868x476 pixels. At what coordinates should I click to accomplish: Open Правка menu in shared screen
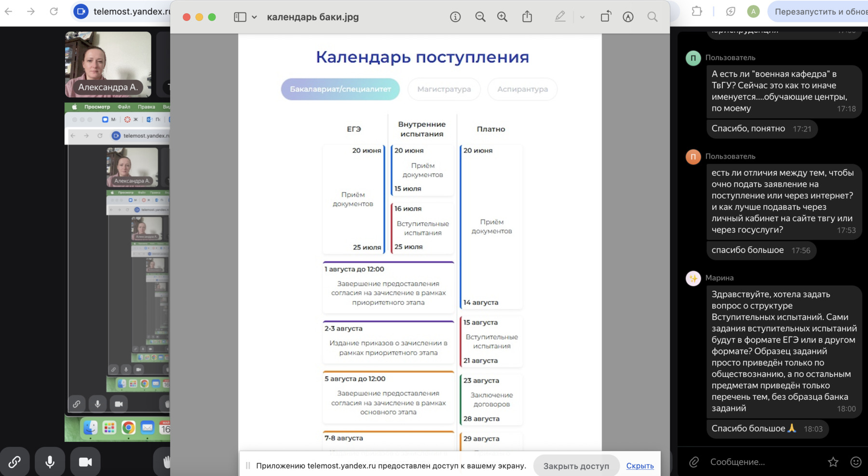pyautogui.click(x=147, y=107)
